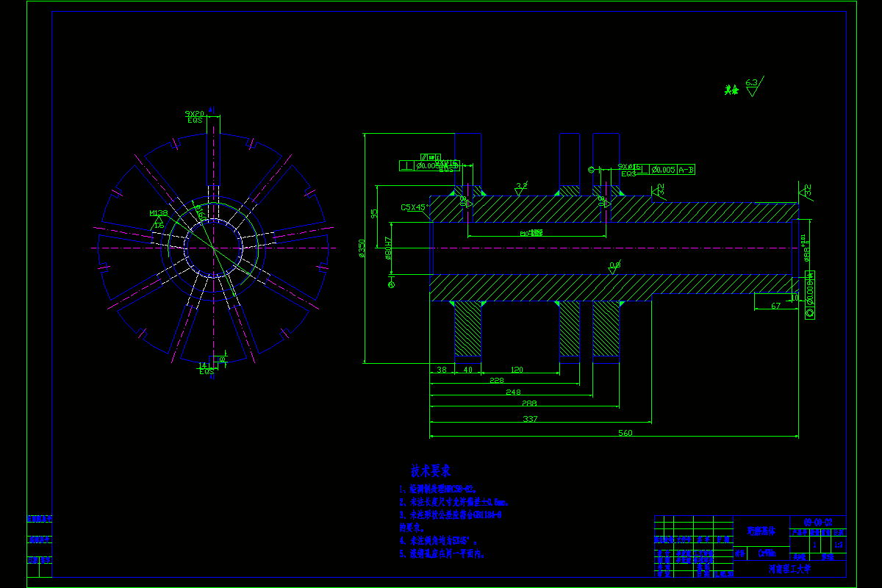Select the 3.2 roughness symbol on top surface

[x=522, y=188]
